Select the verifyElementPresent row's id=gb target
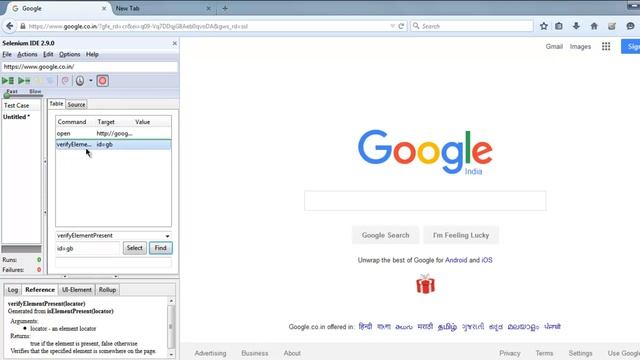The width and height of the screenshot is (640, 360). point(104,144)
